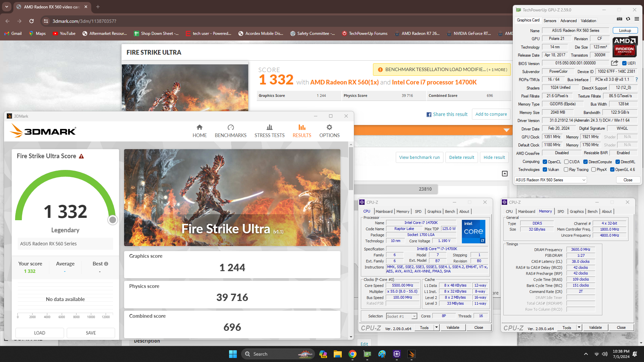Click Bus Interface question mark in GPU-Z

point(636,79)
